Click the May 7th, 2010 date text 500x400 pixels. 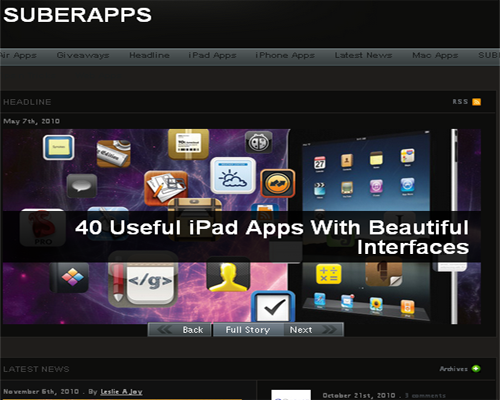(31, 121)
